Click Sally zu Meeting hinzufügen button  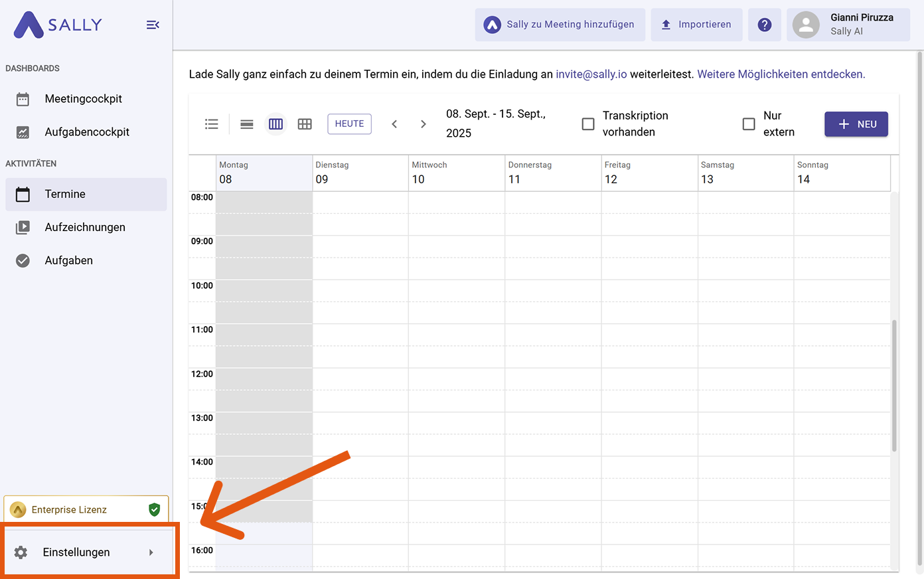pyautogui.click(x=560, y=25)
